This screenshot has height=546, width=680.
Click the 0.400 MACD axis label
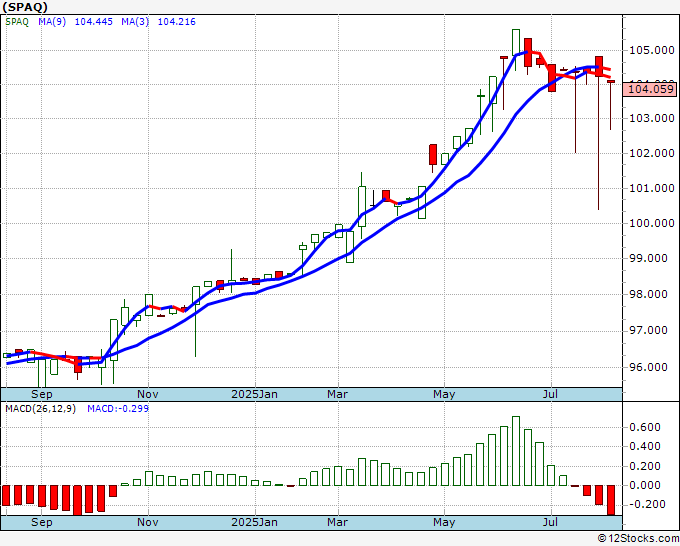[x=644, y=447]
